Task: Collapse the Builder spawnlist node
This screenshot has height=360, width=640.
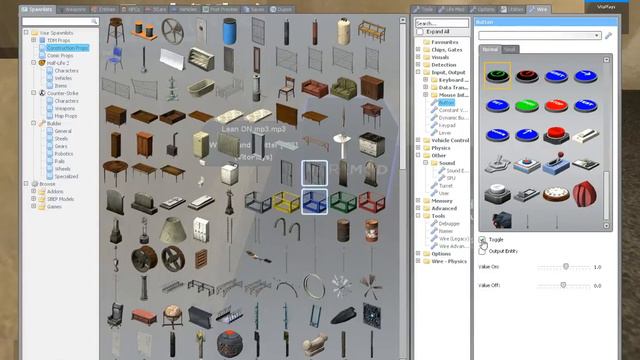Action: (x=33, y=123)
